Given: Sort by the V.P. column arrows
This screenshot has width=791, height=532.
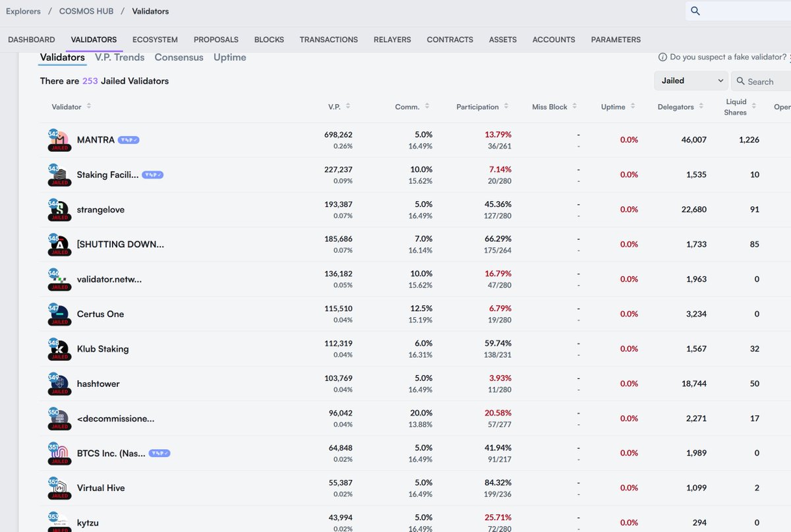Looking at the screenshot, I should [x=348, y=106].
